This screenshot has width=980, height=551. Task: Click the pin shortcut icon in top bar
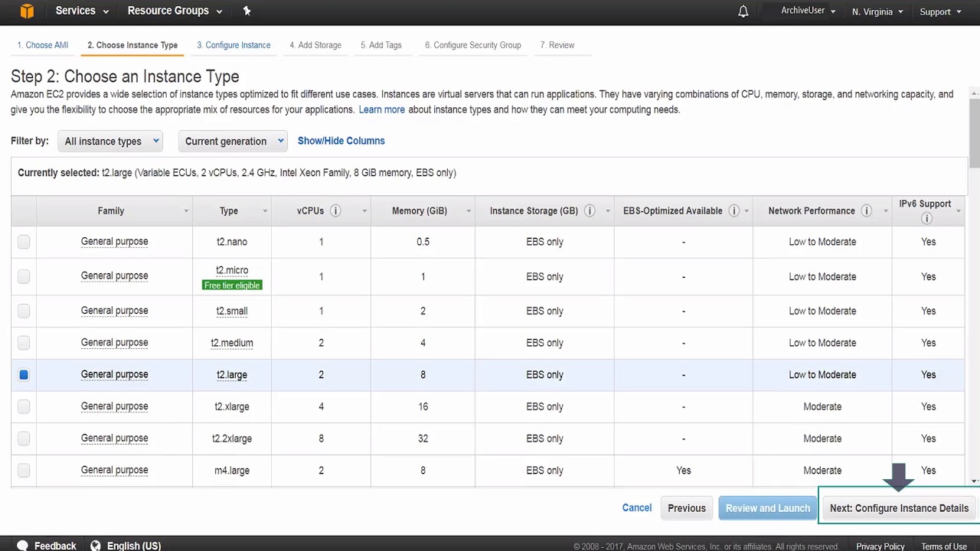247,11
